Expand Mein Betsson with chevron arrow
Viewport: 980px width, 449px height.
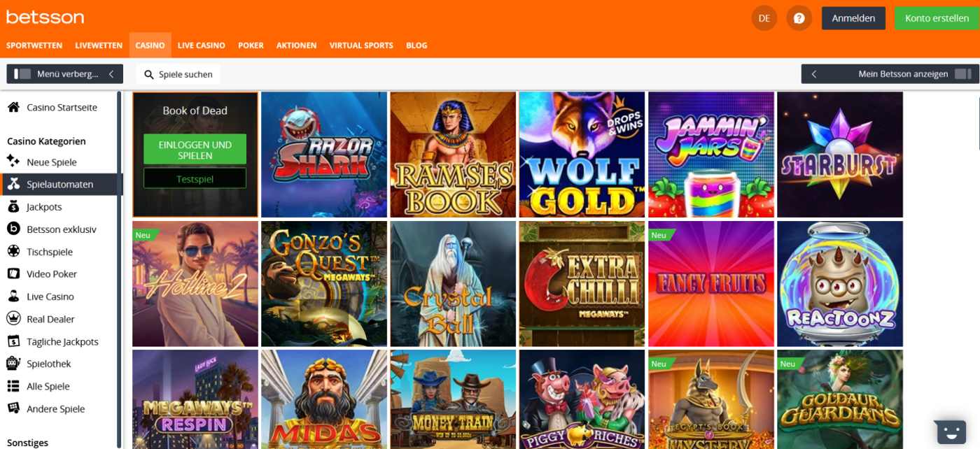(x=814, y=74)
